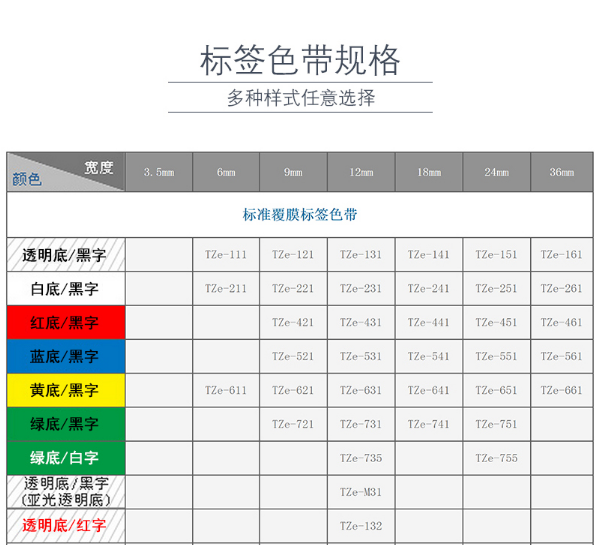Image resolution: width=601 pixels, height=545 pixels.
Task: Click cell TZe-651
Action: click(497, 390)
